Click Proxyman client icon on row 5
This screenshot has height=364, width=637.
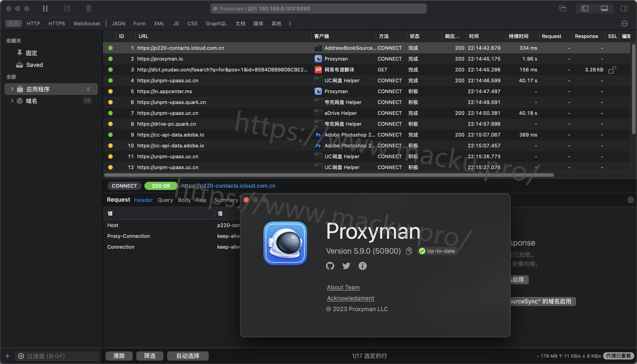[318, 91]
